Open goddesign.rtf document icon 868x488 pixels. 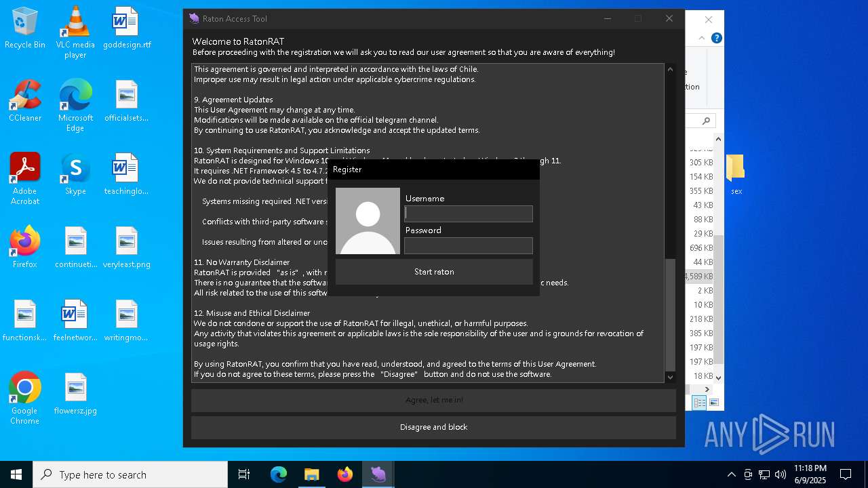click(127, 28)
